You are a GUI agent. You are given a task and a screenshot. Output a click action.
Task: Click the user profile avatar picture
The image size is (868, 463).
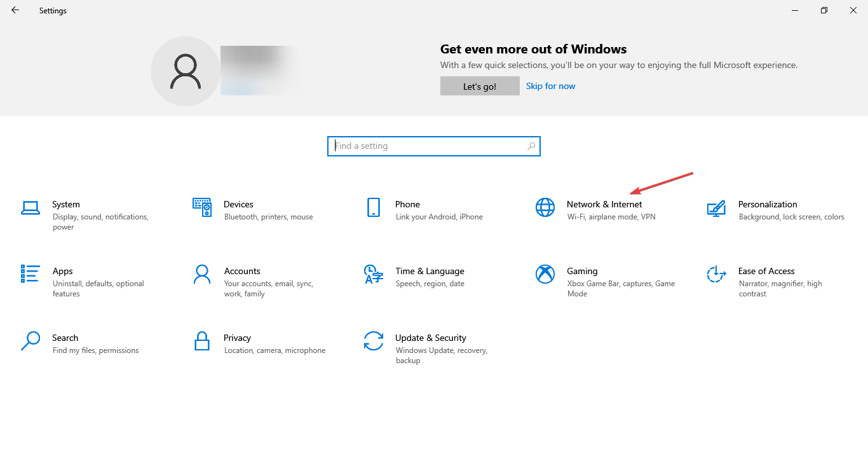[186, 71]
